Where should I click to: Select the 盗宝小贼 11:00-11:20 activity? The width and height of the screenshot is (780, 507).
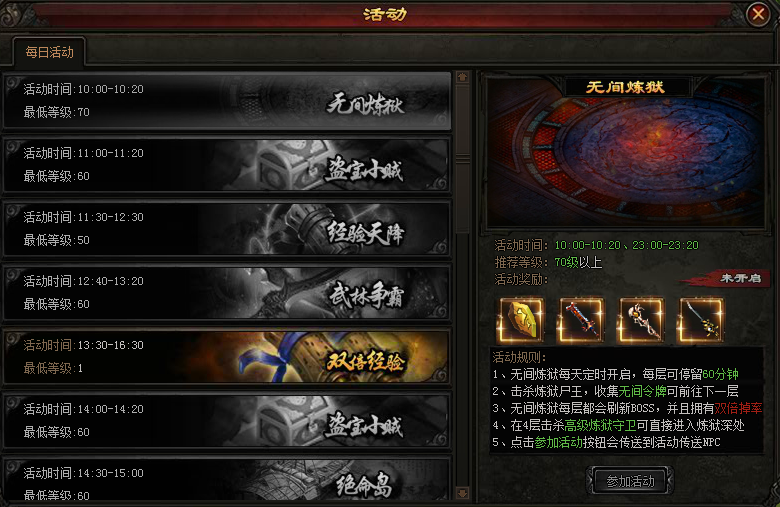[227, 165]
